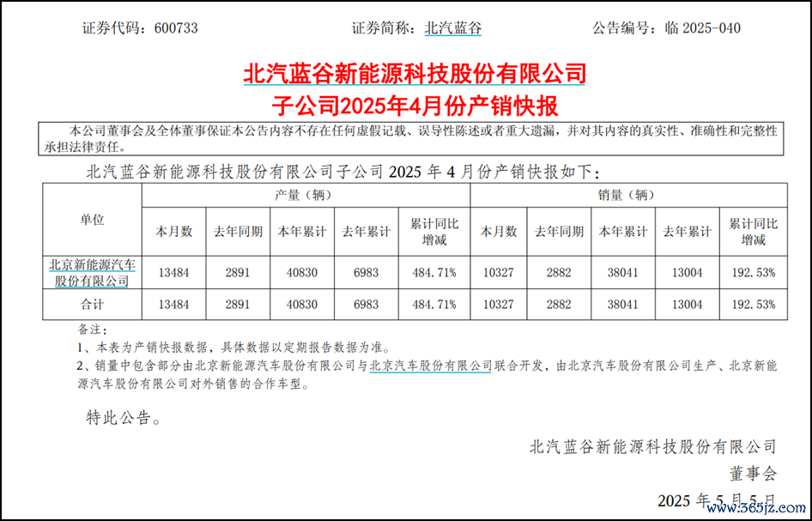The height and width of the screenshot is (521, 812).
Task: Select 2891 in the 合计 row
Action: tap(239, 305)
